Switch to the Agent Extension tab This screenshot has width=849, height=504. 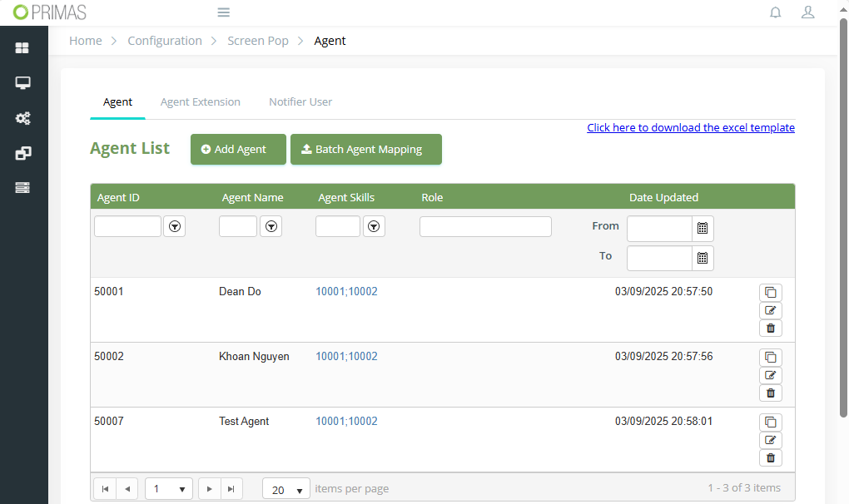pos(200,102)
